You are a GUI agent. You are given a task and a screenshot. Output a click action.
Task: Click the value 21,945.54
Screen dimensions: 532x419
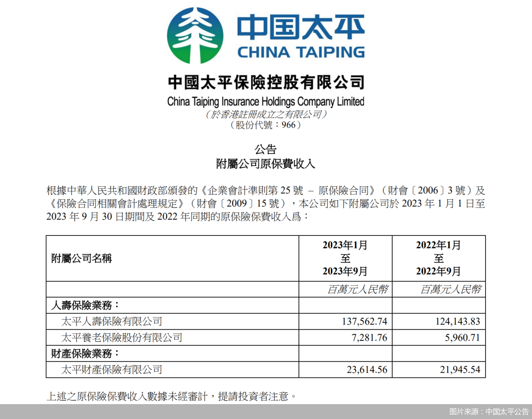pyautogui.click(x=460, y=369)
